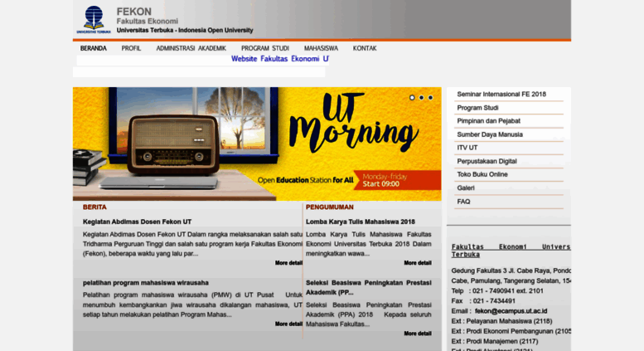Open the MAHASISWA menu
This screenshot has width=644, height=351.
pos(321,48)
